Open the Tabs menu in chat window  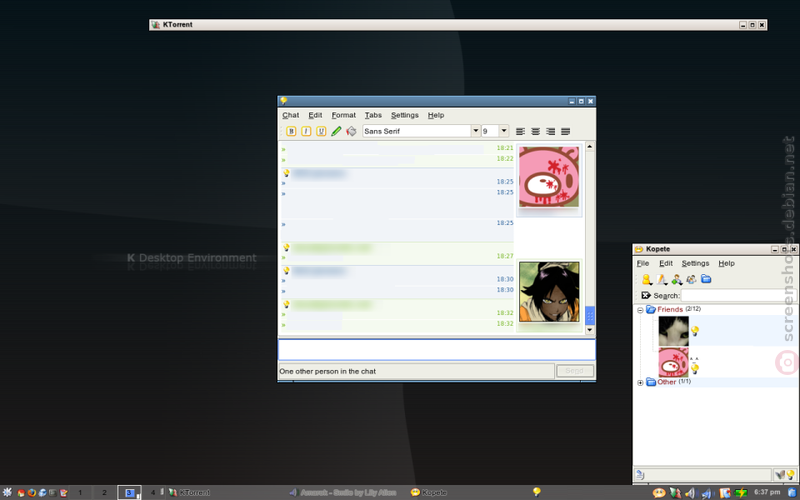point(373,115)
